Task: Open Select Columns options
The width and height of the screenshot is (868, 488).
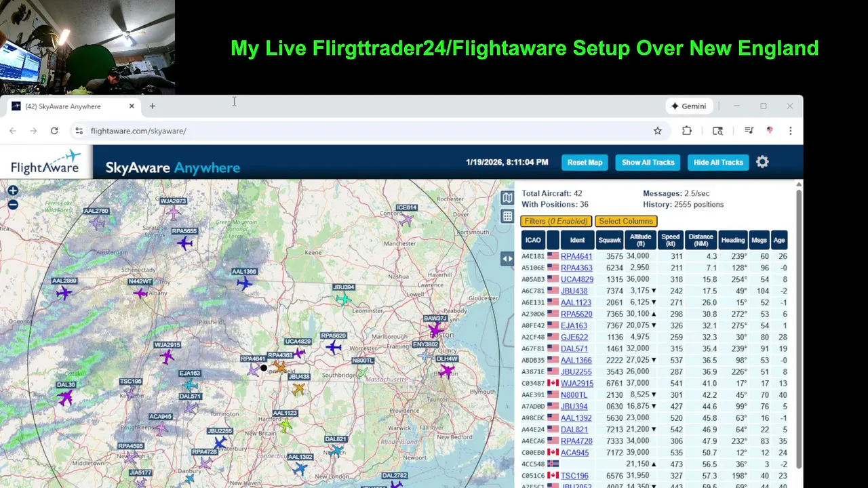Action: (626, 221)
